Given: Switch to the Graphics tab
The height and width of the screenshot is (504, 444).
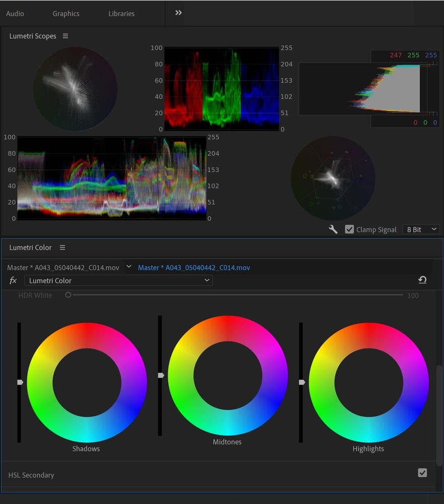Looking at the screenshot, I should 65,14.
